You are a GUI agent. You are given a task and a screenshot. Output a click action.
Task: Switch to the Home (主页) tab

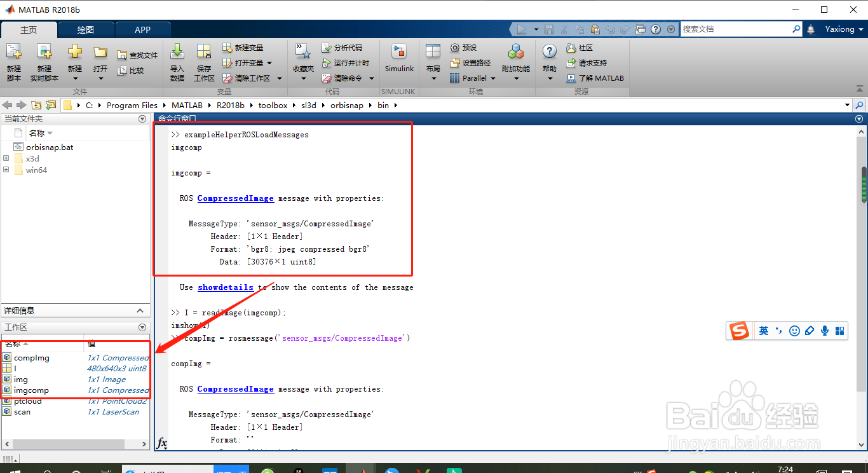(x=29, y=30)
